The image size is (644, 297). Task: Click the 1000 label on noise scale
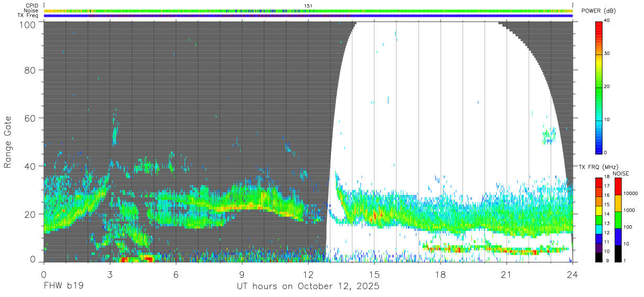point(629,210)
